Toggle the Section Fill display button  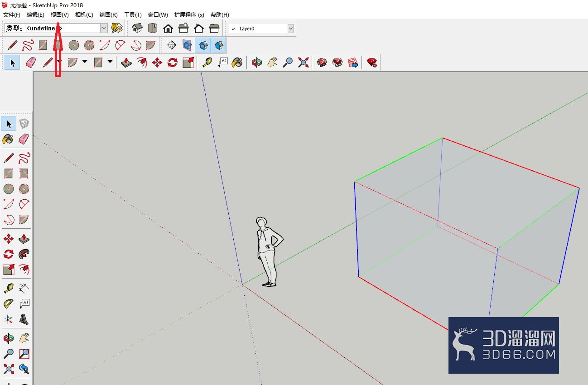click(x=219, y=45)
